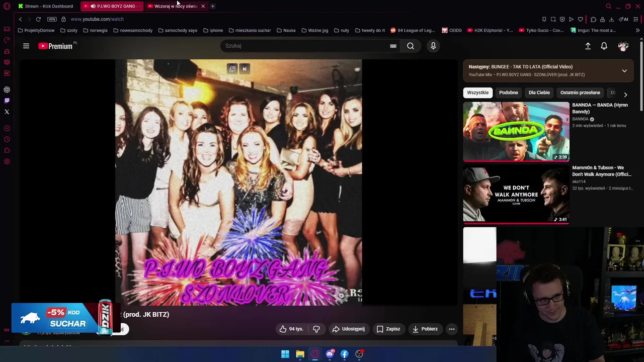Open szoty bookmarks folder
The height and width of the screenshot is (362, 644).
point(69,30)
